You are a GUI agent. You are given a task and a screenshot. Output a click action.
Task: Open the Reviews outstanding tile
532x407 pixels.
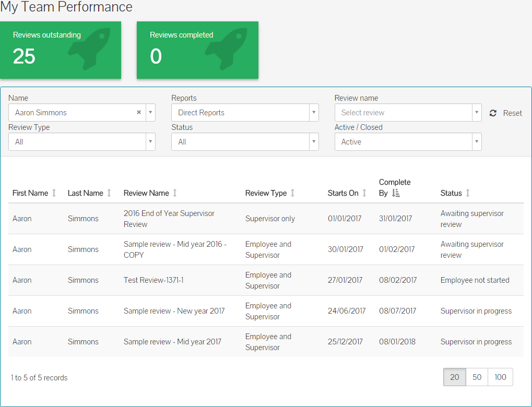61,50
